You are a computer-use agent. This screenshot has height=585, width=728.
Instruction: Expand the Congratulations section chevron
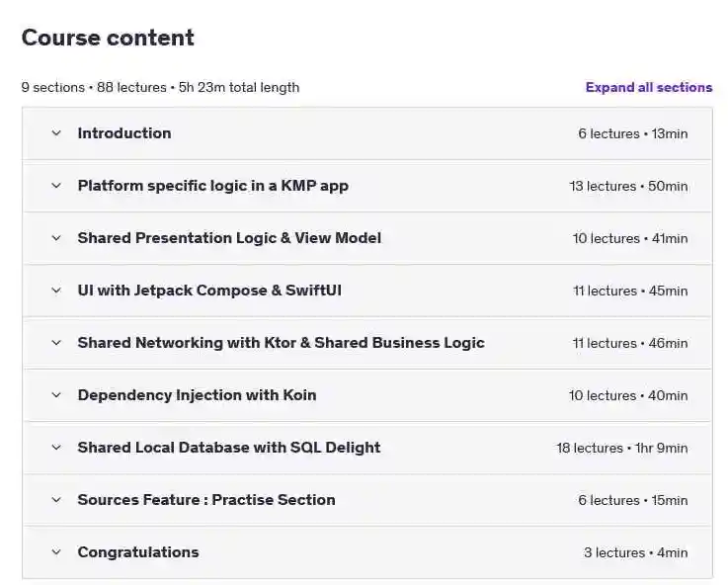[56, 552]
